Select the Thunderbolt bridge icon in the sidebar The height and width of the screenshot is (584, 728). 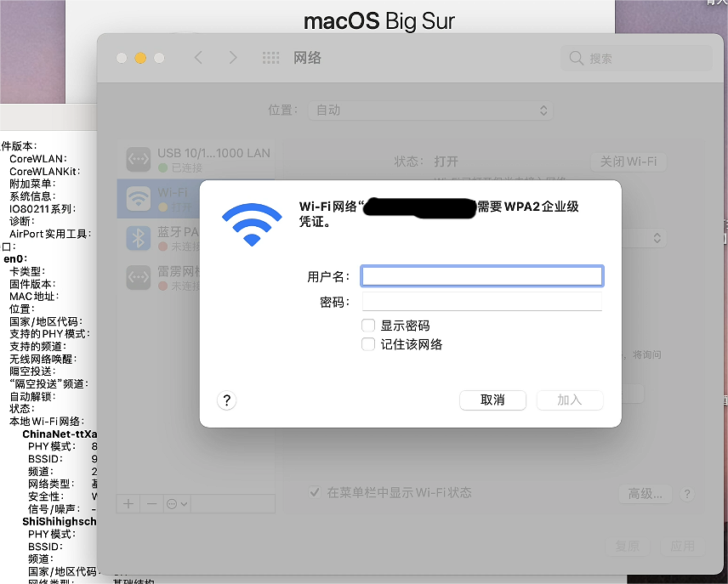(139, 278)
